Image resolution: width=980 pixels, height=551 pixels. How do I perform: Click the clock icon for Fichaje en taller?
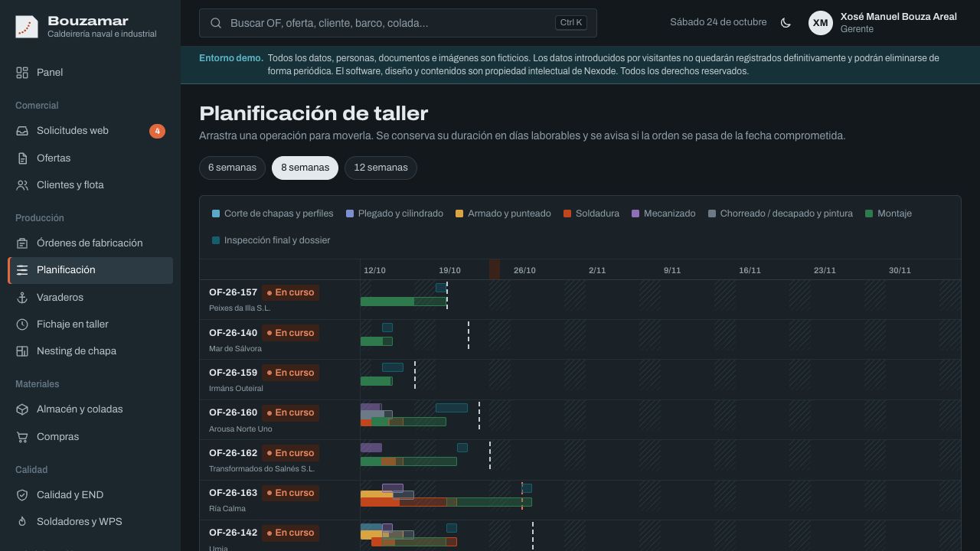(x=22, y=324)
